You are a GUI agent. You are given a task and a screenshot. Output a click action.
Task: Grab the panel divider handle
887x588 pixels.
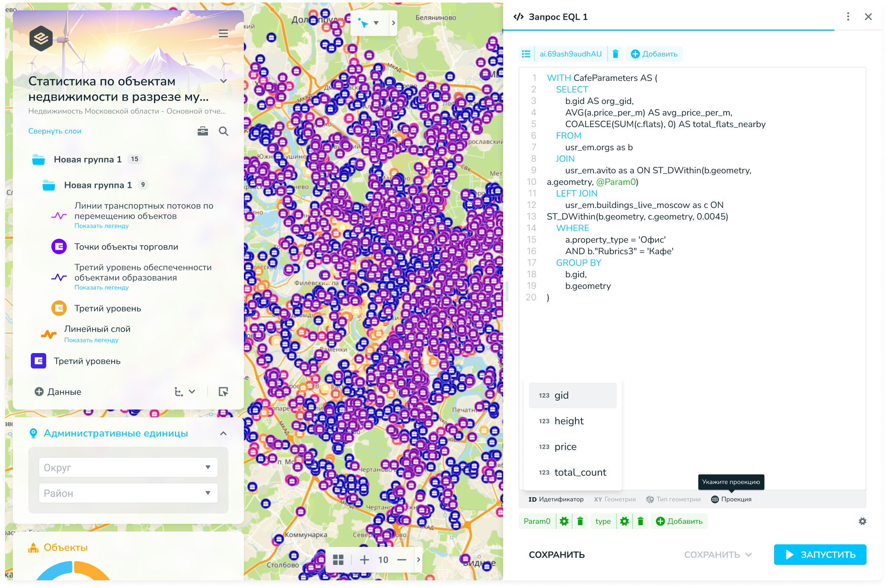click(x=507, y=291)
